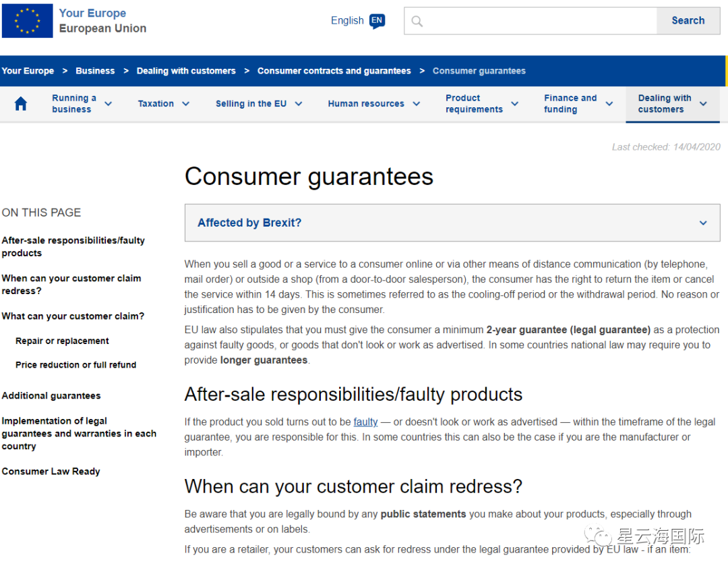This screenshot has width=728, height=568.
Task: Click the EN language speech-bubble icon
Action: (377, 21)
